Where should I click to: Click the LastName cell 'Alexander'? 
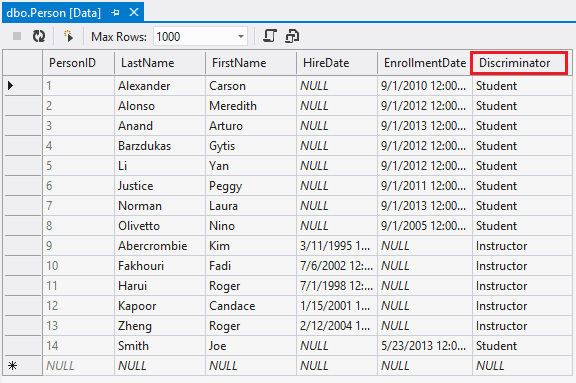[160, 86]
